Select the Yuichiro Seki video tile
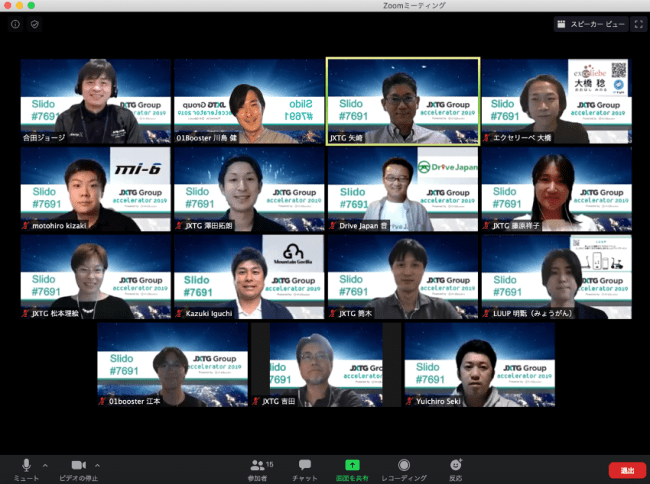Screen dimensions: 650x484 (x=480, y=365)
